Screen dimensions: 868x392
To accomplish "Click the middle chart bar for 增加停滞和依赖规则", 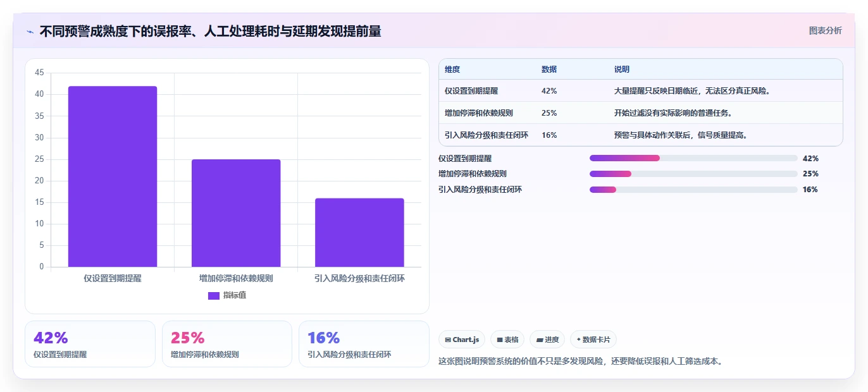I will [236, 213].
